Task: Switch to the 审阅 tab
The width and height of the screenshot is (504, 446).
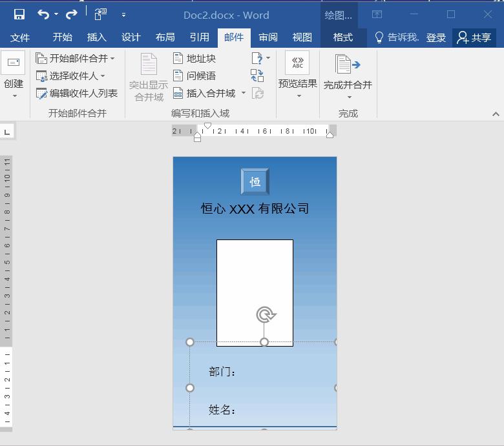Action: 268,37
